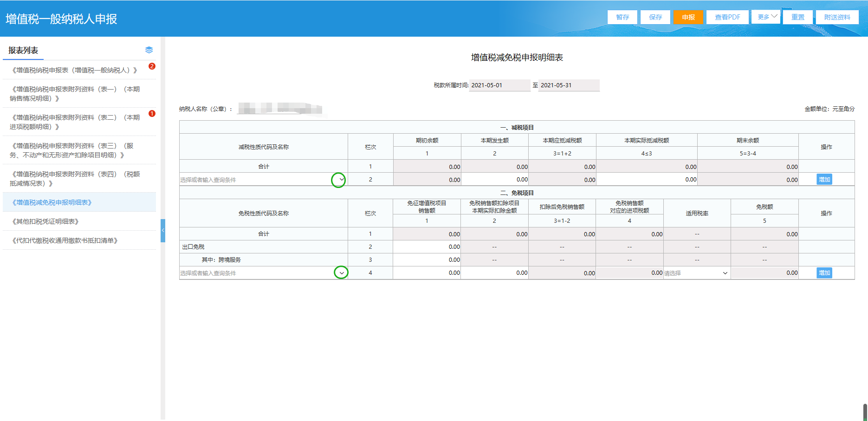Viewport: 868px width, 421px height.
Task: Click the red badge 2 on main declaration
Action: coord(152,66)
